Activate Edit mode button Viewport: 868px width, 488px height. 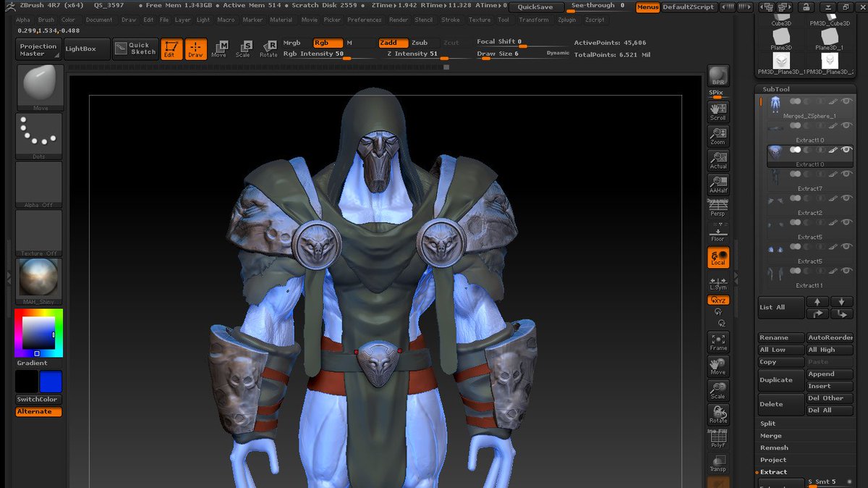coord(171,49)
